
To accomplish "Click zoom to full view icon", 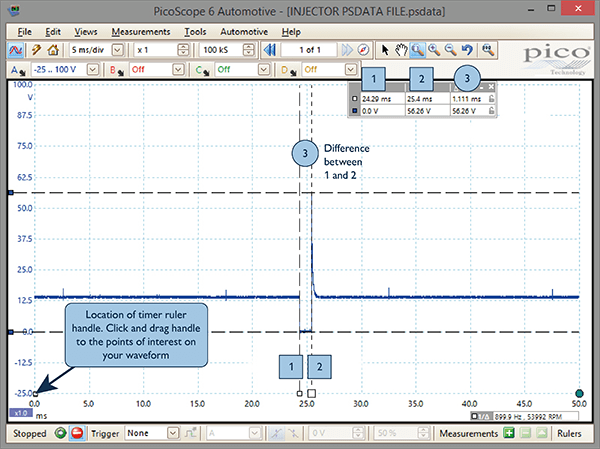I will (488, 50).
